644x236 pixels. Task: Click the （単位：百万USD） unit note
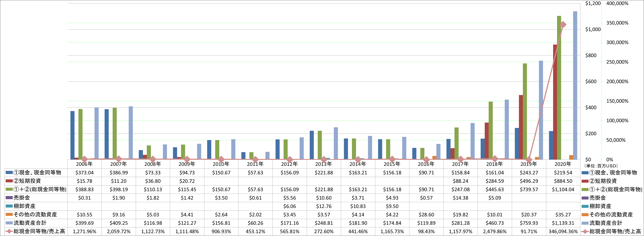601,166
